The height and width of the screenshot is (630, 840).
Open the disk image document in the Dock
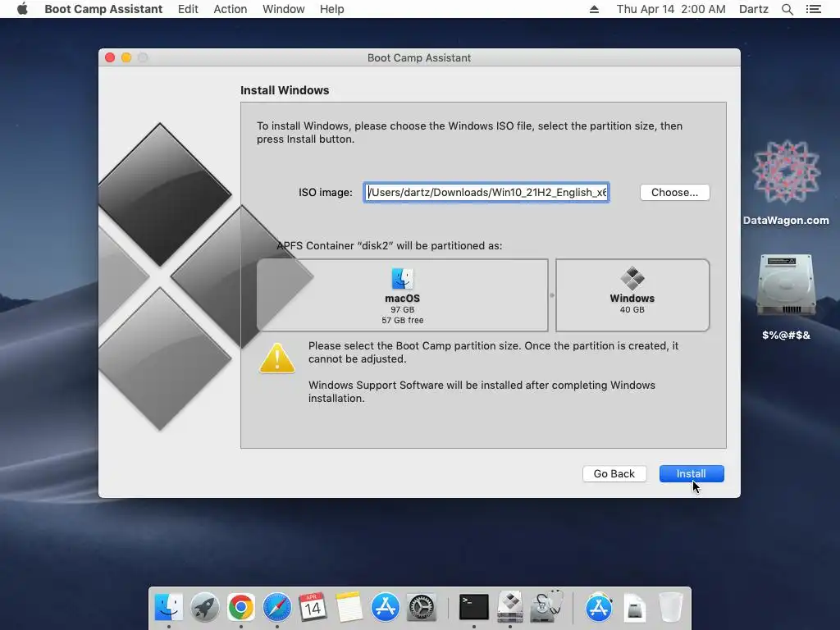pyautogui.click(x=634, y=608)
